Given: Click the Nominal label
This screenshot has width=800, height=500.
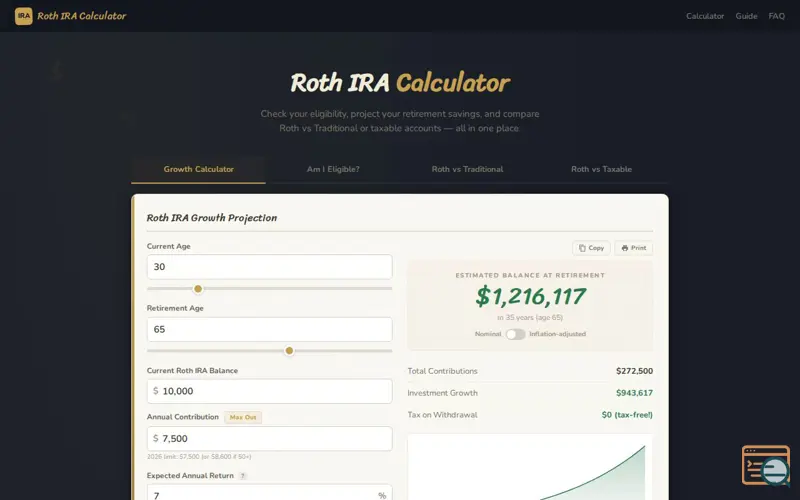Looking at the screenshot, I should [x=488, y=334].
